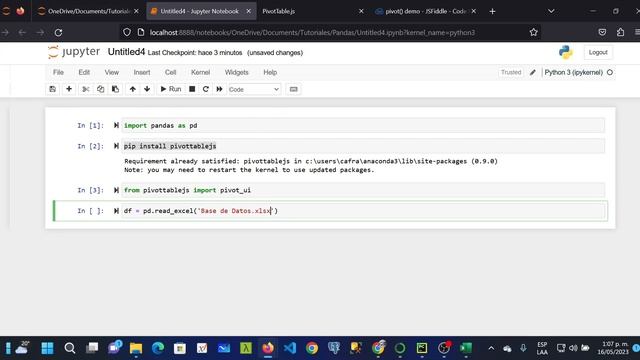Save notebook with the floppy disk icon

[53, 89]
